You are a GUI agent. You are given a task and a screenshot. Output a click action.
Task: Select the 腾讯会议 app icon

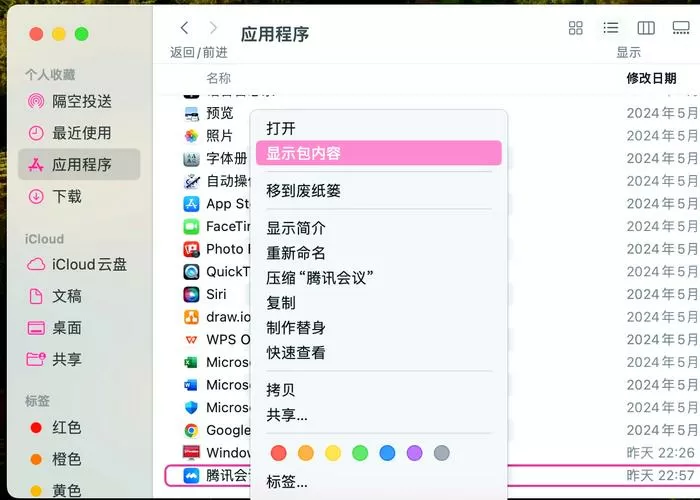click(192, 476)
